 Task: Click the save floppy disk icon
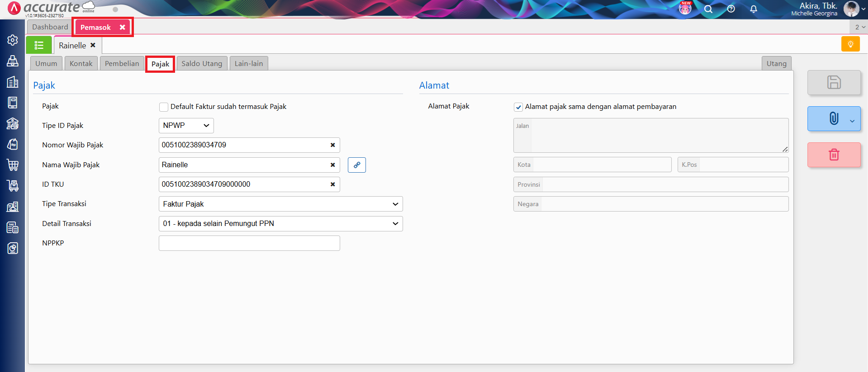point(834,82)
